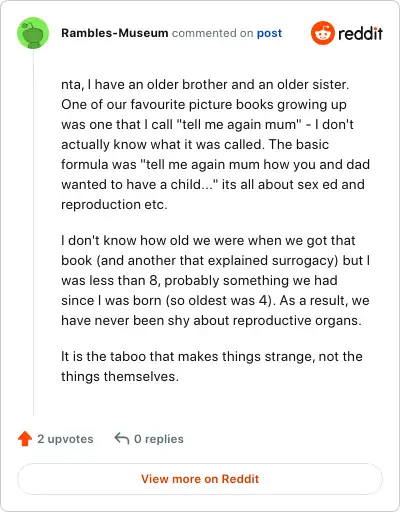Click the "2 upvotes" count

click(65, 439)
